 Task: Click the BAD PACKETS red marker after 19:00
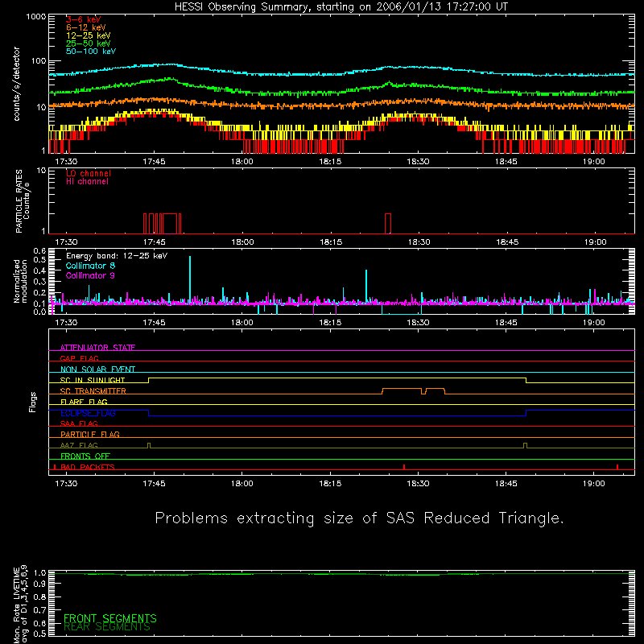point(617,467)
